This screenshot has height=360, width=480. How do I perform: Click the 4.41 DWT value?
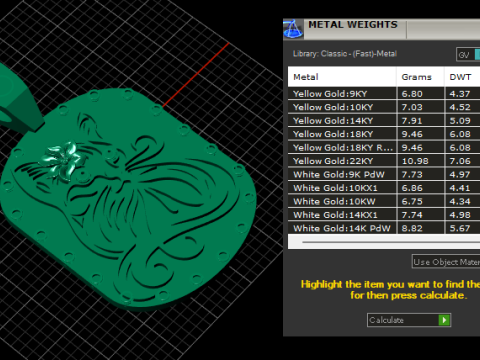pyautogui.click(x=460, y=188)
